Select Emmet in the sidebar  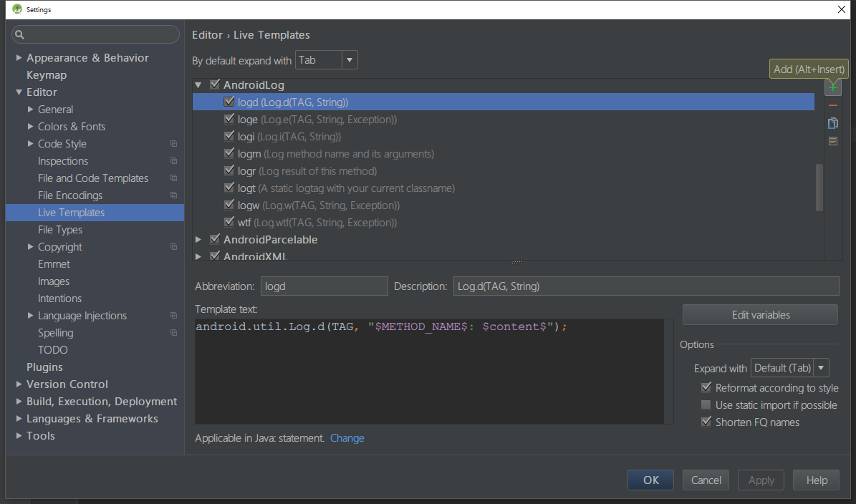pos(54,264)
